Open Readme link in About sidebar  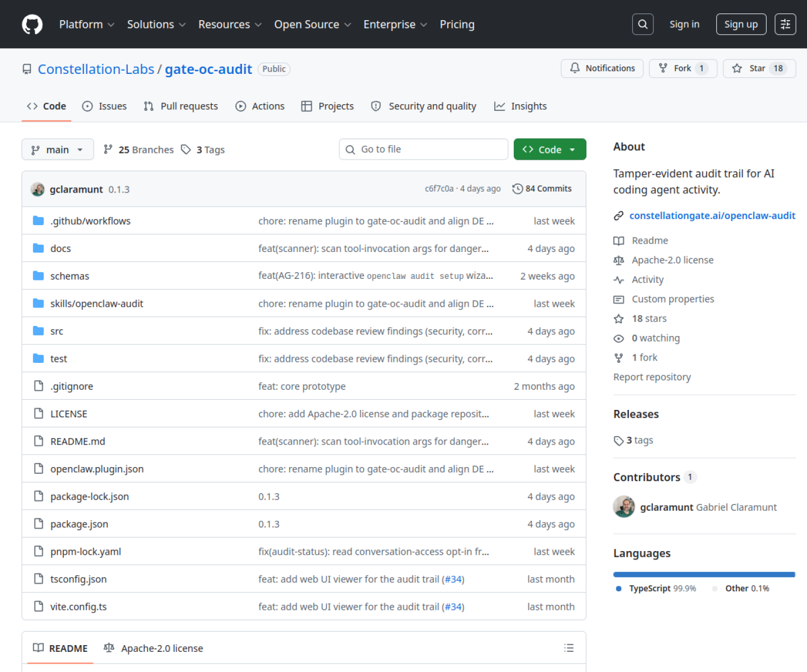click(650, 241)
